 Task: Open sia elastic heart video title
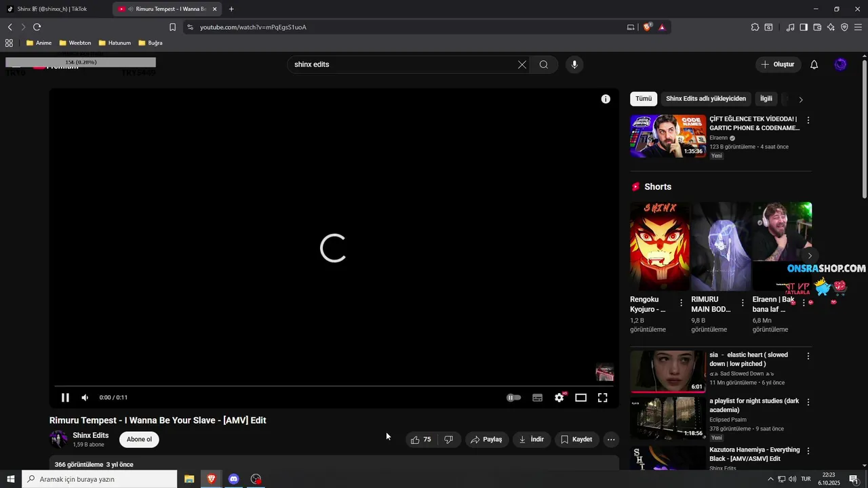749,359
